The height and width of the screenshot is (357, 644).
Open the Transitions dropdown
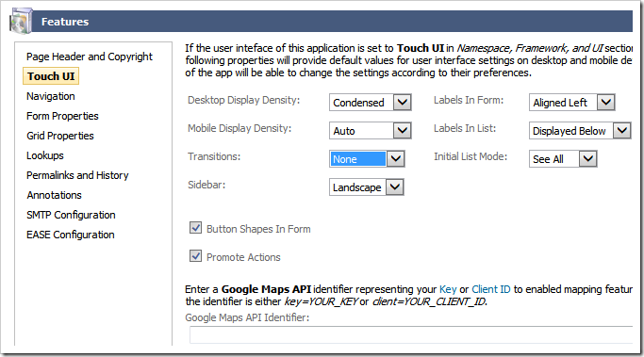[x=367, y=159]
